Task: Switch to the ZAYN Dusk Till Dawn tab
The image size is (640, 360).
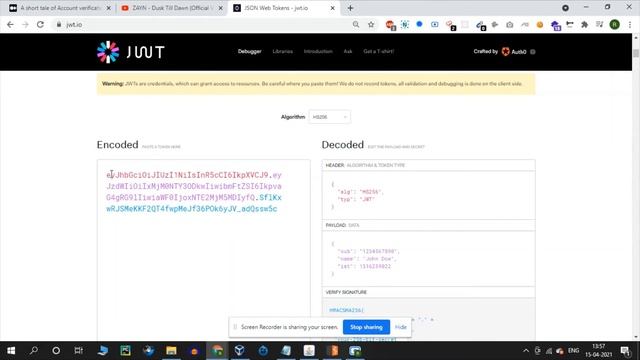Action: point(171,8)
